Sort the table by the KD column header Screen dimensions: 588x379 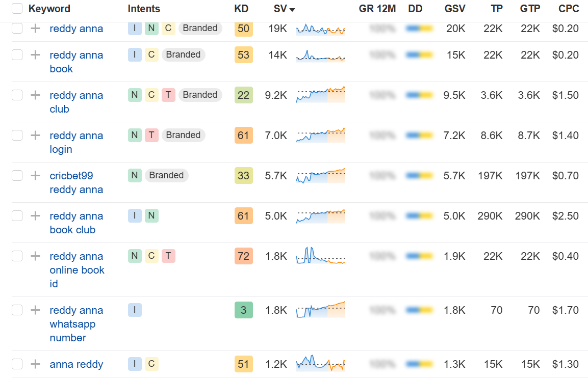(241, 9)
